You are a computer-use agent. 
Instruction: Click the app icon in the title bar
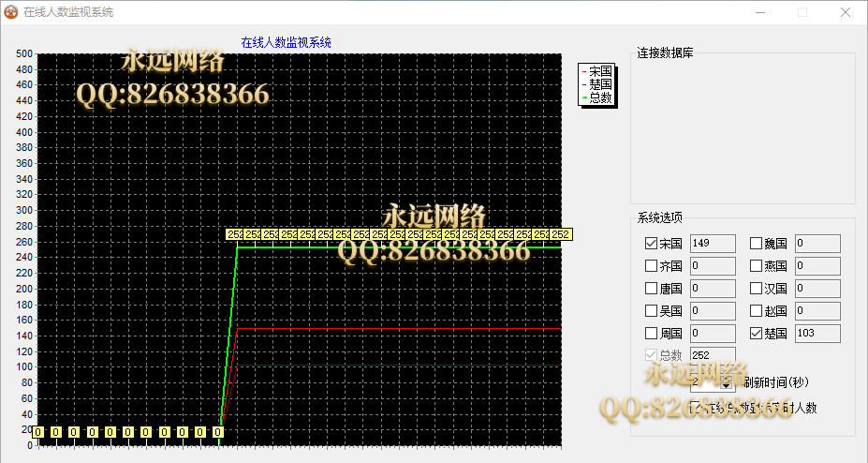coord(11,12)
